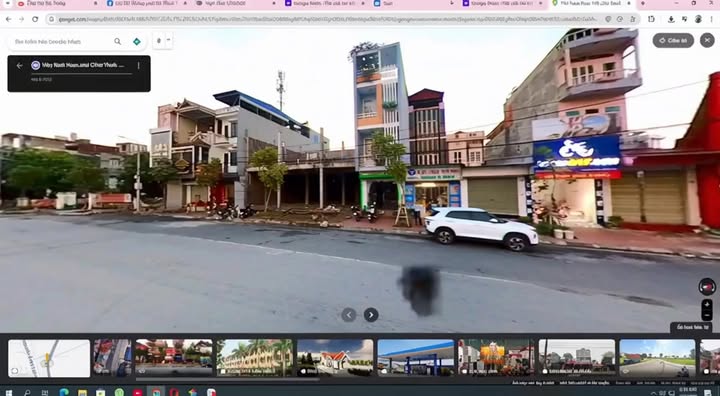Click the thumbnail strip horizontal scrollbar
Viewport: 720px width, 396px height.
(227, 379)
